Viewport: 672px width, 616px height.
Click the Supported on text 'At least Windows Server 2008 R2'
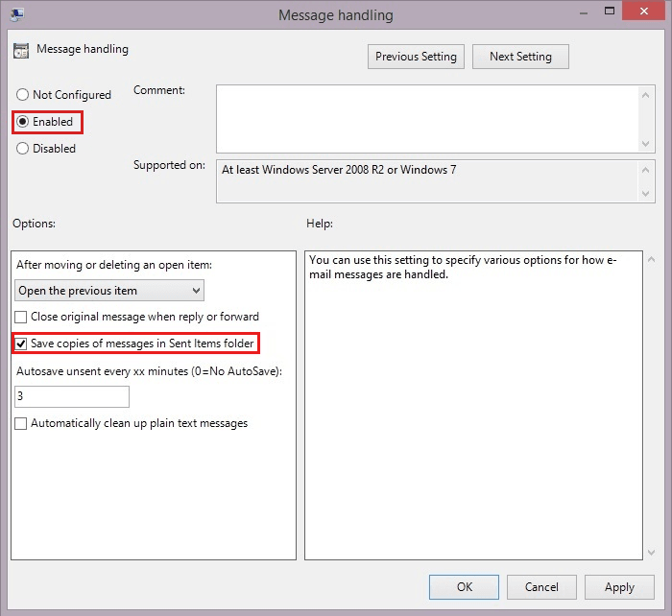pos(302,170)
